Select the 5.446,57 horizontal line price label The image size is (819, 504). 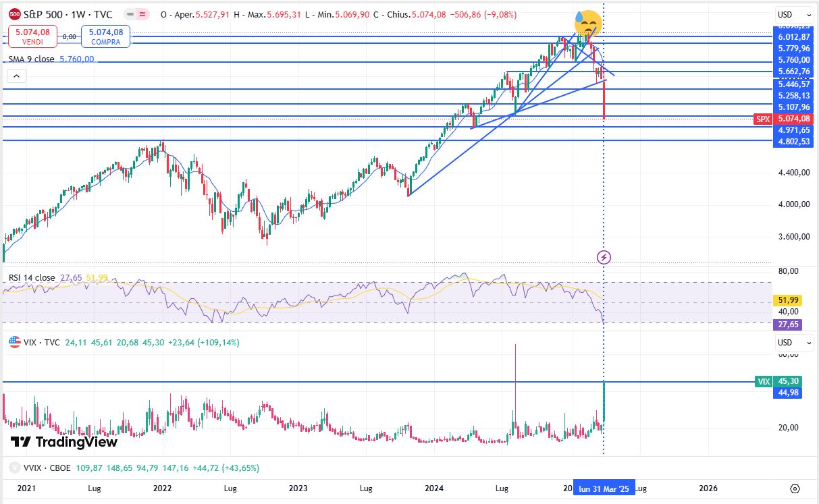[793, 84]
